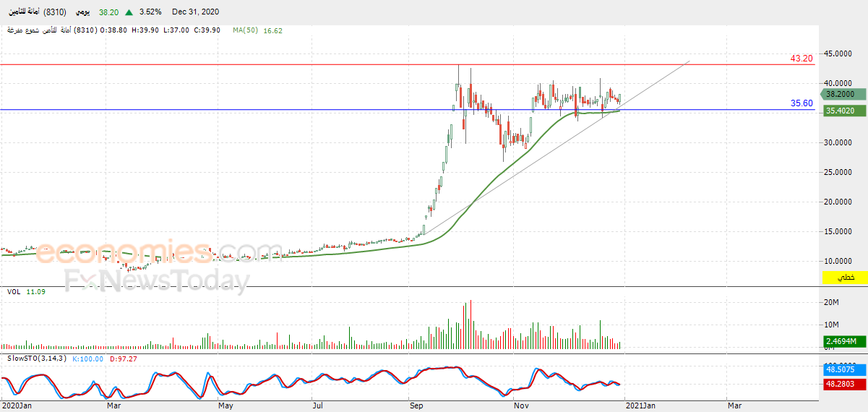Click the SlowSTO(3,14,3) indicator label

click(x=36, y=359)
